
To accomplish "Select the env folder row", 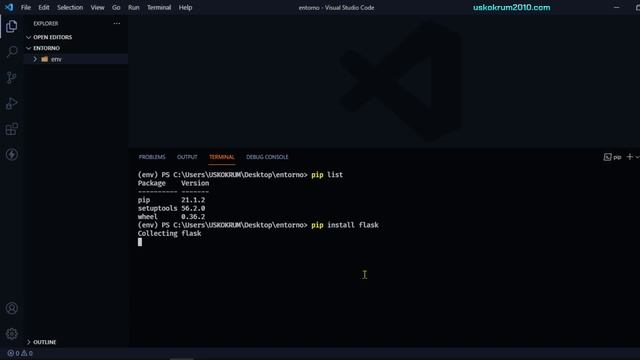I will pyautogui.click(x=76, y=59).
